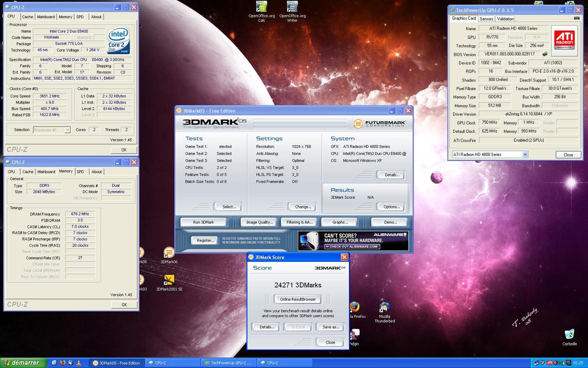
Task: Open SPD tab in the memory timings CPU-Z window
Action: [x=80, y=172]
